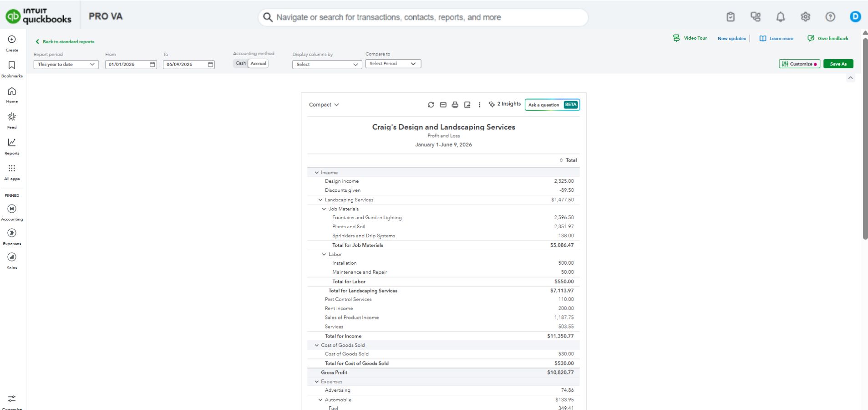Refresh the report using the circular arrows icon
Image resolution: width=868 pixels, height=410 pixels.
(431, 105)
